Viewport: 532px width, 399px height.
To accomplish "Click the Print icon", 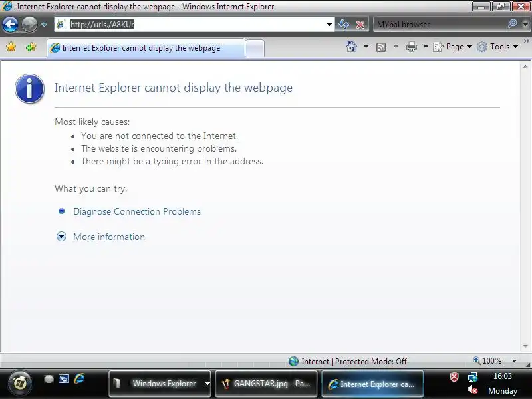I will pos(411,47).
